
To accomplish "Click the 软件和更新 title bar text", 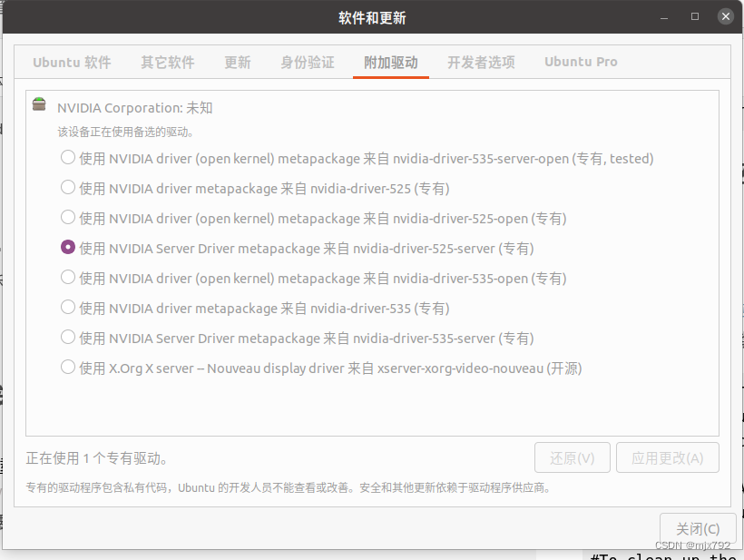I will [372, 18].
